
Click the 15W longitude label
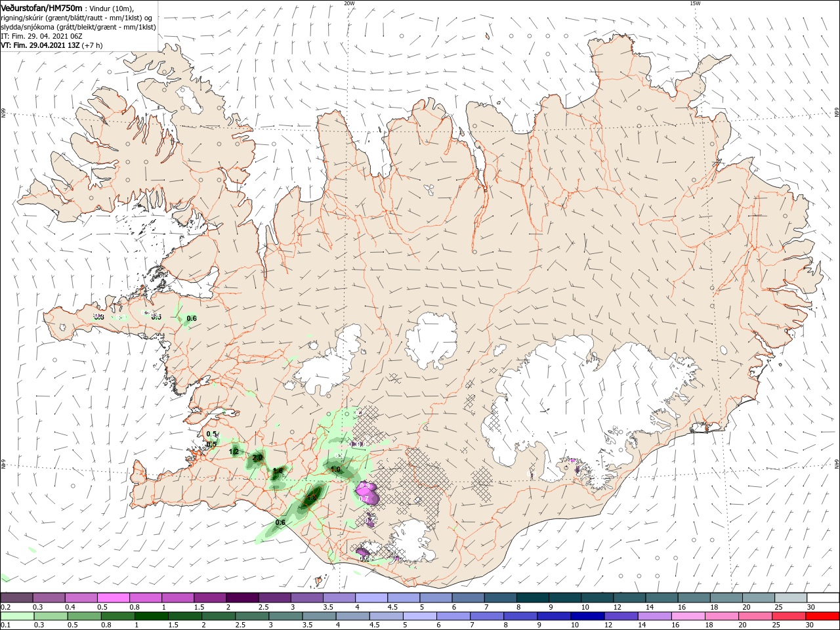coord(695,3)
